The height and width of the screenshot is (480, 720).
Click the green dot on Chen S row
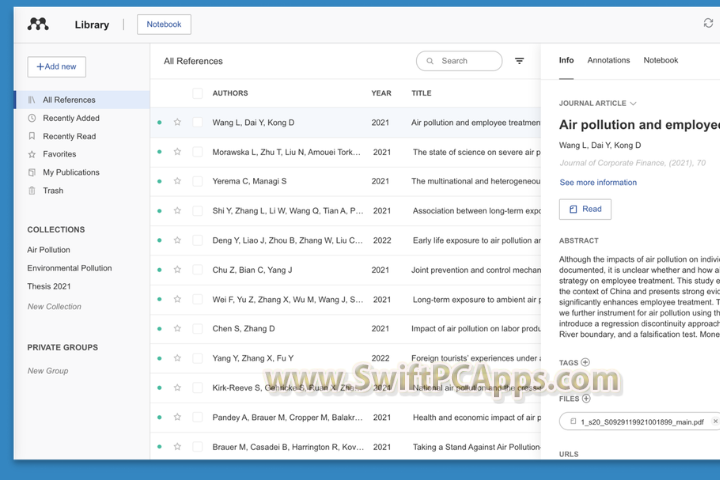click(159, 328)
